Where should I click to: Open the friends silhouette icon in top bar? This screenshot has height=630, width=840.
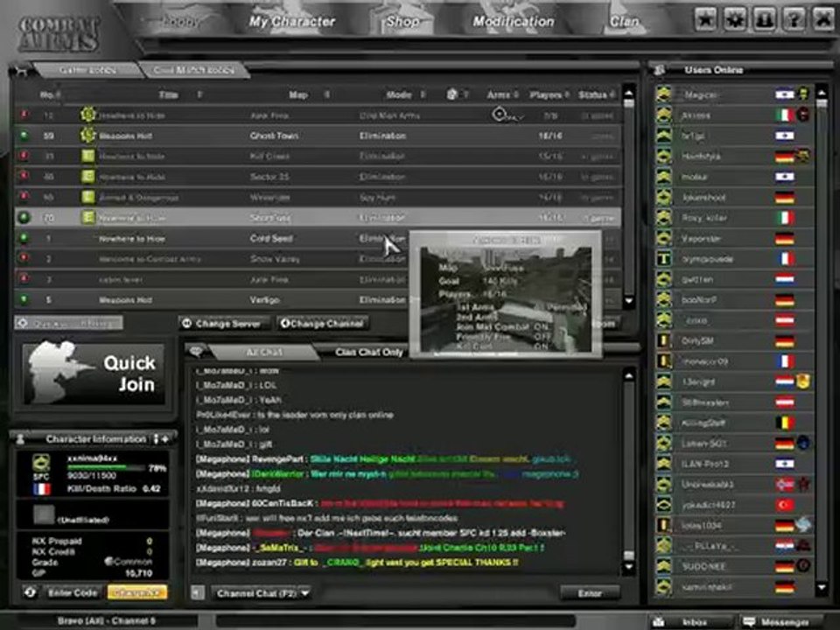765,20
